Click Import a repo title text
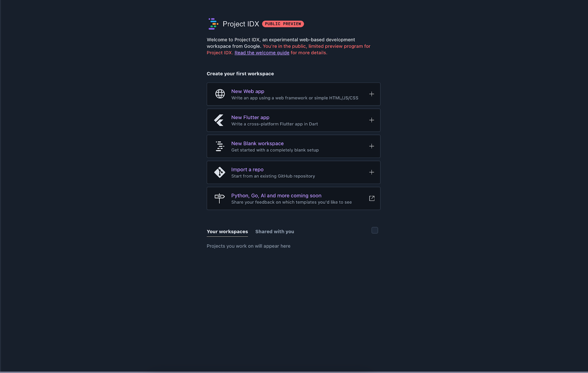The height and width of the screenshot is (373, 588). pyautogui.click(x=247, y=170)
